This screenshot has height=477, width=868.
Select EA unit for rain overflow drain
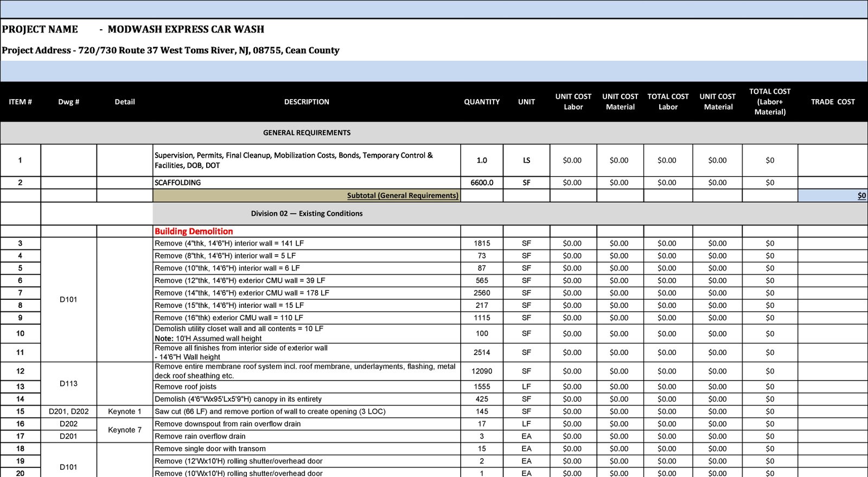pos(526,437)
